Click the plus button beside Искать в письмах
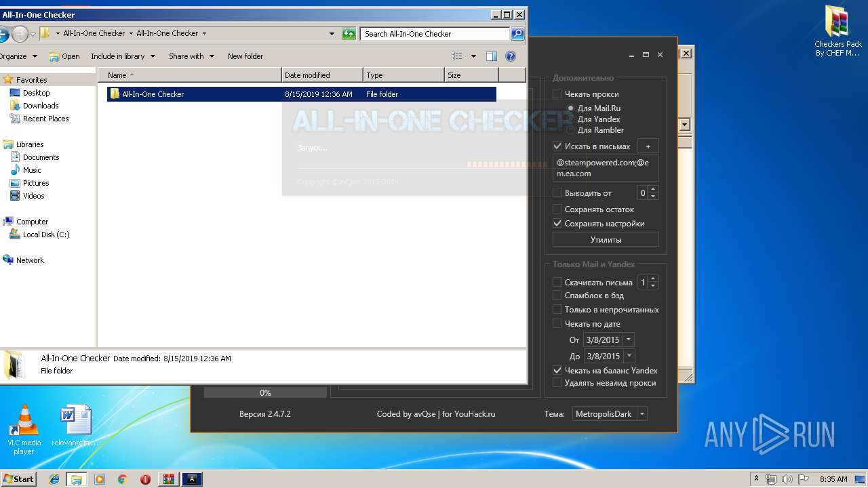868x488 pixels. click(x=648, y=146)
